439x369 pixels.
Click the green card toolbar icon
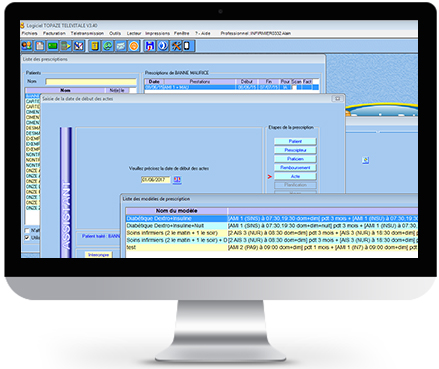[x=53, y=46]
